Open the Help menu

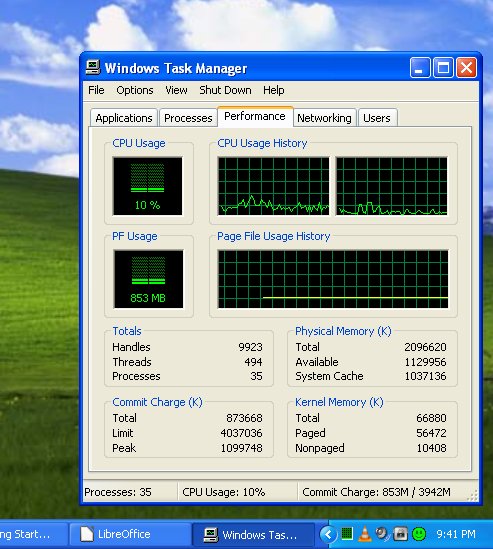pyautogui.click(x=273, y=90)
